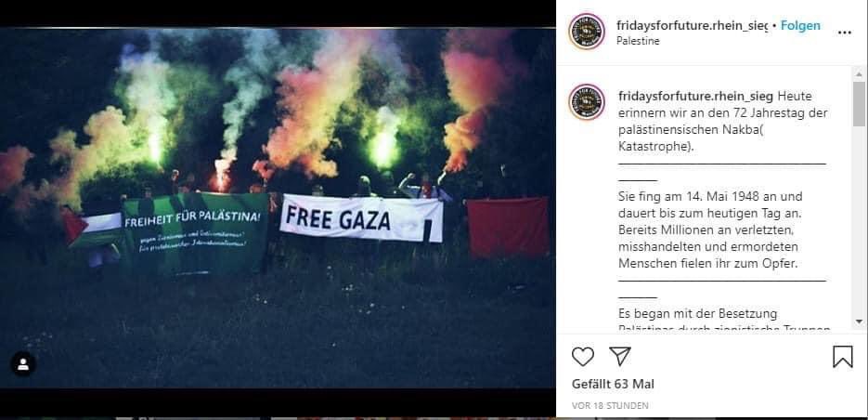
Task: Click the empty scrollbar track below the thumb
Action: tap(859, 220)
